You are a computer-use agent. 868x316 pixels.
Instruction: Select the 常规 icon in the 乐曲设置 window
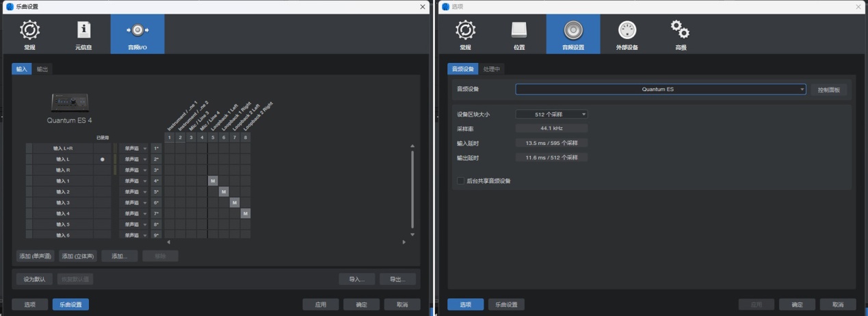pyautogui.click(x=29, y=30)
